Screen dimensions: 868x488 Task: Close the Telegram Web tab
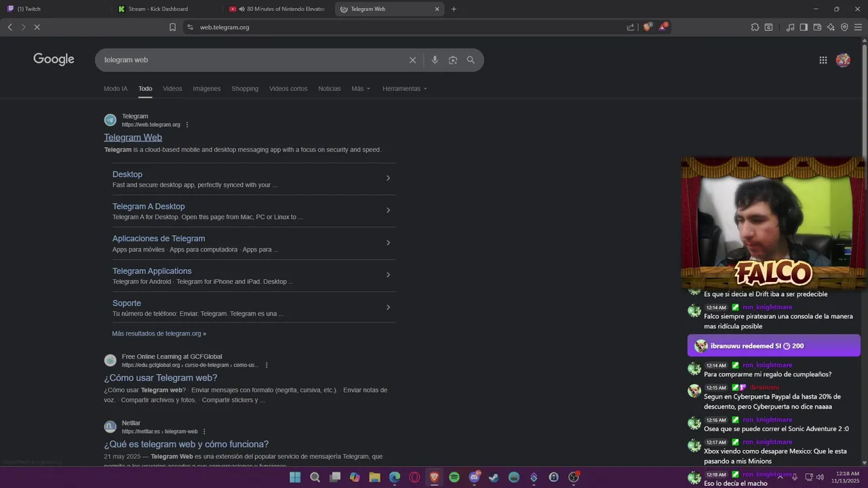point(437,9)
